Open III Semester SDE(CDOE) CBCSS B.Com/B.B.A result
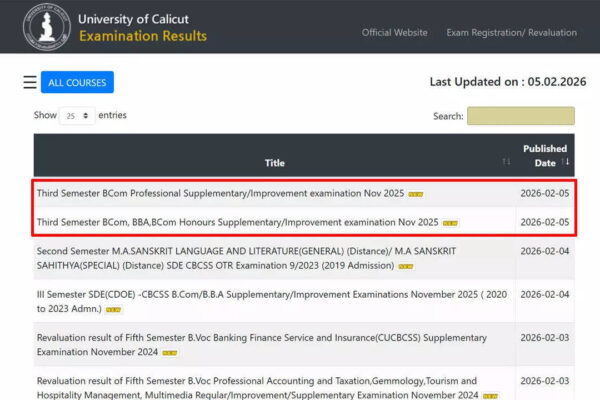Image resolution: width=600 pixels, height=400 pixels. coord(272,301)
